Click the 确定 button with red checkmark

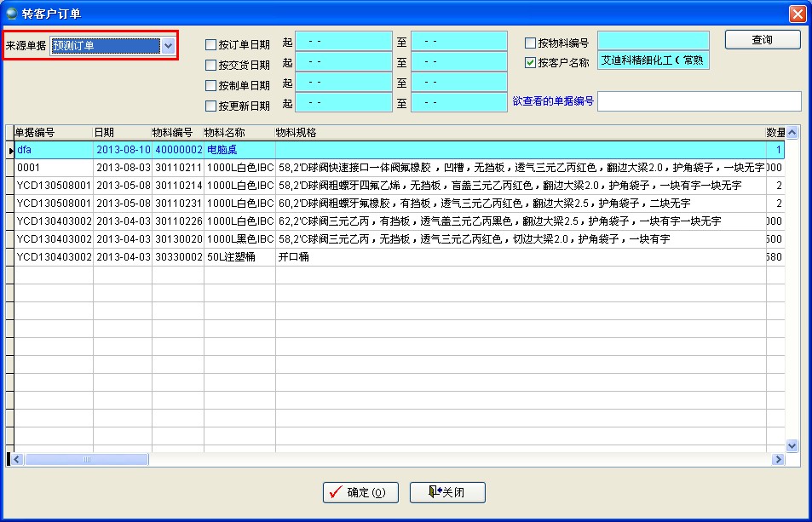pos(360,492)
